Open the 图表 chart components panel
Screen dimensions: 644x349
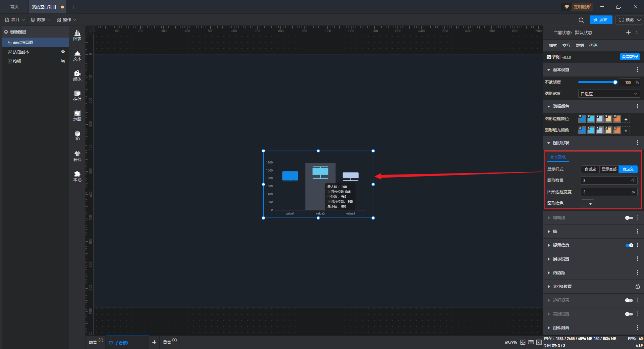(x=77, y=35)
